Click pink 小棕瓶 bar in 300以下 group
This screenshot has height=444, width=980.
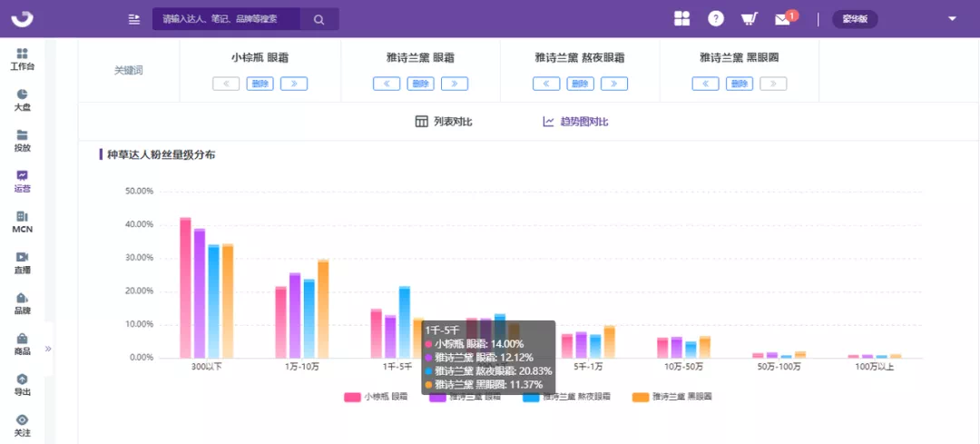point(186,288)
